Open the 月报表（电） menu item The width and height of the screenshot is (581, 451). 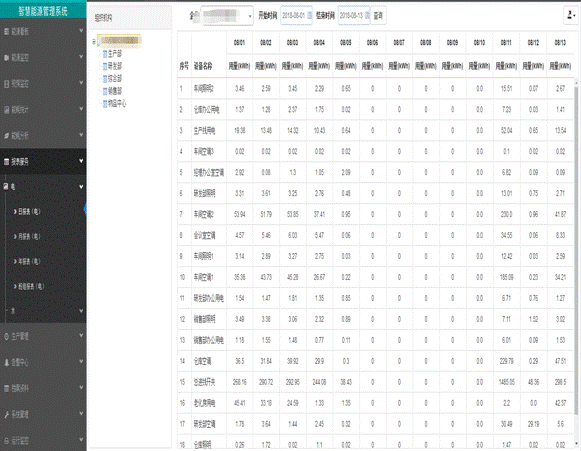(29, 236)
